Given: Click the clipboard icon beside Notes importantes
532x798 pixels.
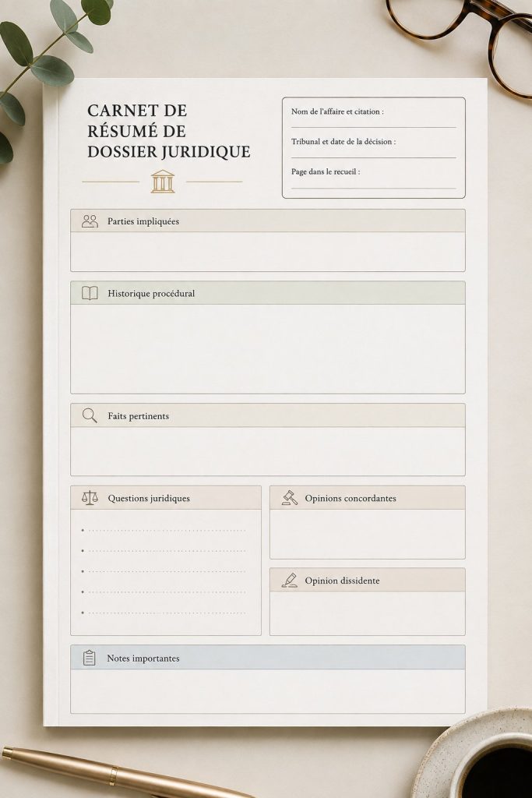Looking at the screenshot, I should 90,658.
